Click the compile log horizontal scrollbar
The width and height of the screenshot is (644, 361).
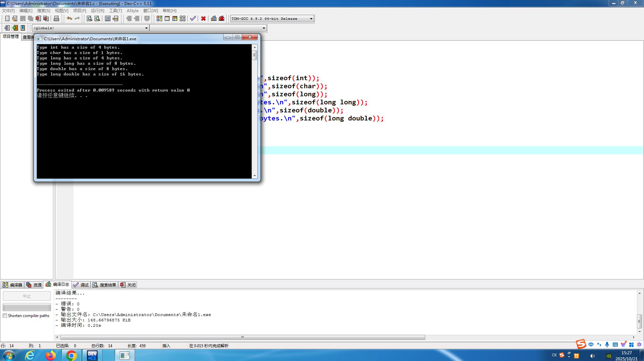point(243,337)
